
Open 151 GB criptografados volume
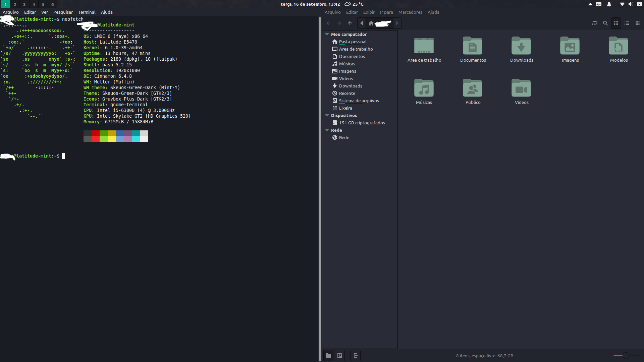362,123
